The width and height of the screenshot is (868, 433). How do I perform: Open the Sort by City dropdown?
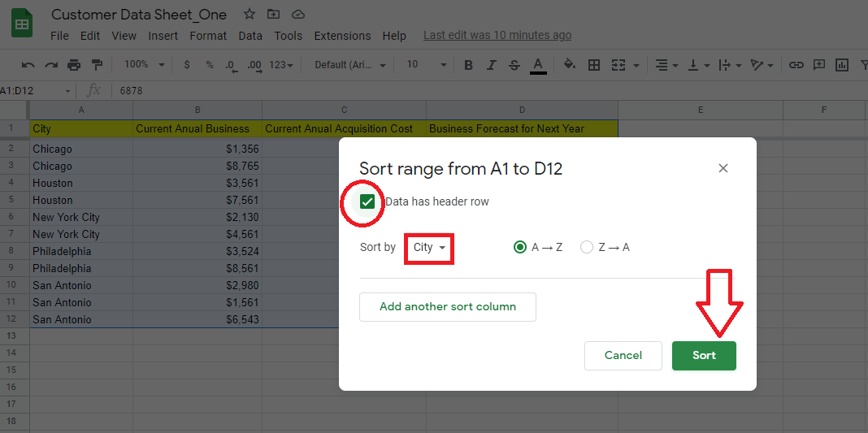(429, 247)
